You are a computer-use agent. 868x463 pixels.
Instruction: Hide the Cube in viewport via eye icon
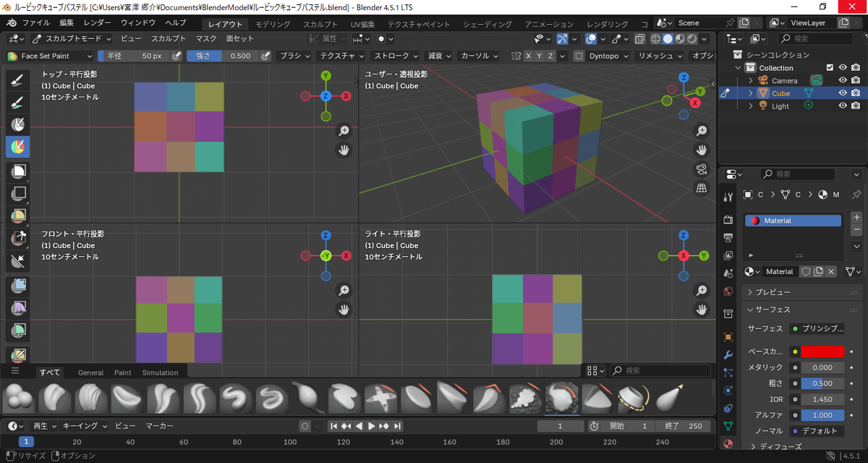(843, 93)
